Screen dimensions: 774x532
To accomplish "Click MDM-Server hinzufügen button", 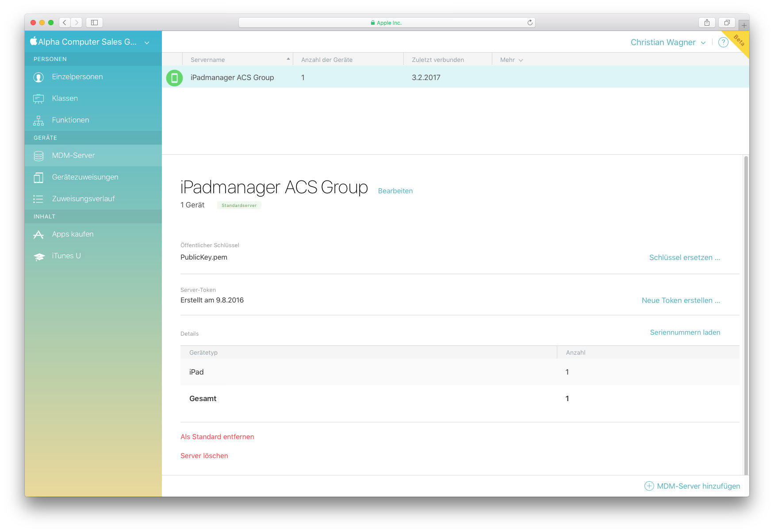I will 692,486.
